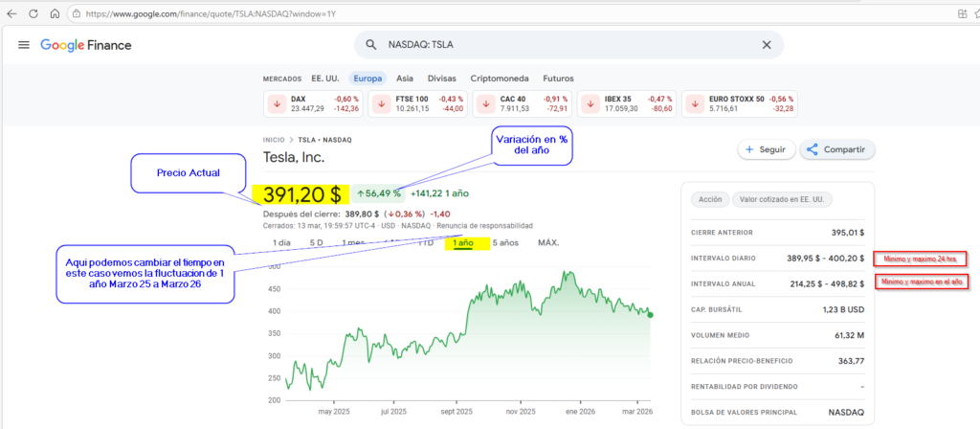
Task: Switch to the Futuros market tab
Action: click(560, 79)
